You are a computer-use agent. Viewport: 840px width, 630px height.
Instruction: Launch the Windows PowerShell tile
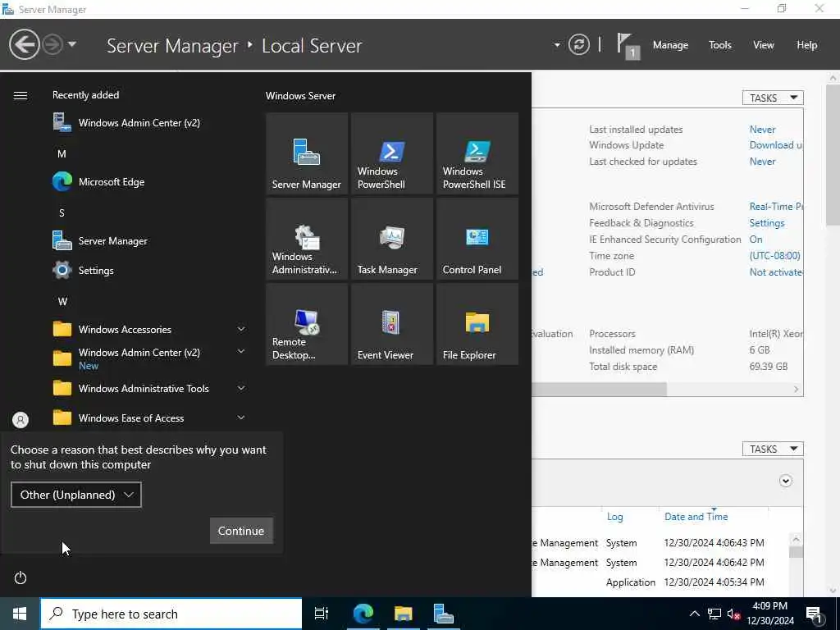pyautogui.click(x=392, y=153)
